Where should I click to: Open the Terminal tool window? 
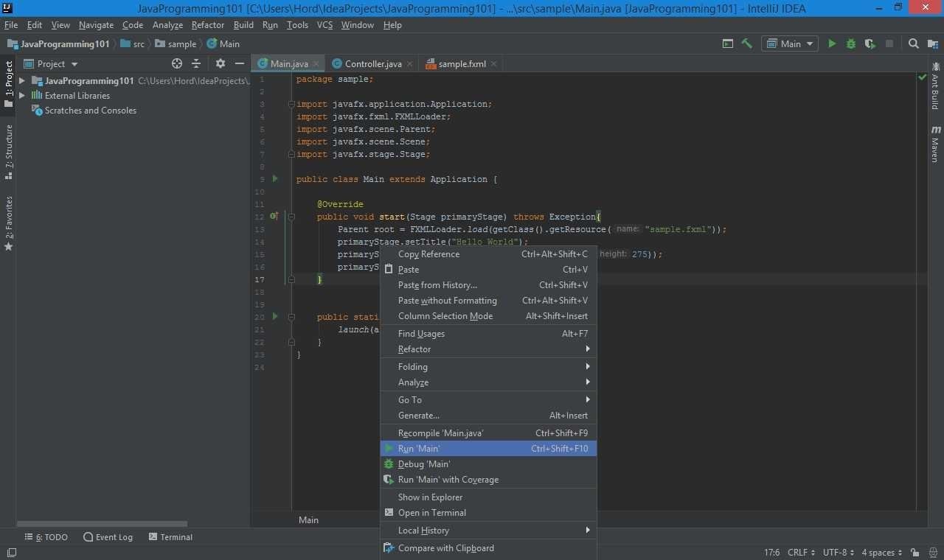[x=170, y=537]
